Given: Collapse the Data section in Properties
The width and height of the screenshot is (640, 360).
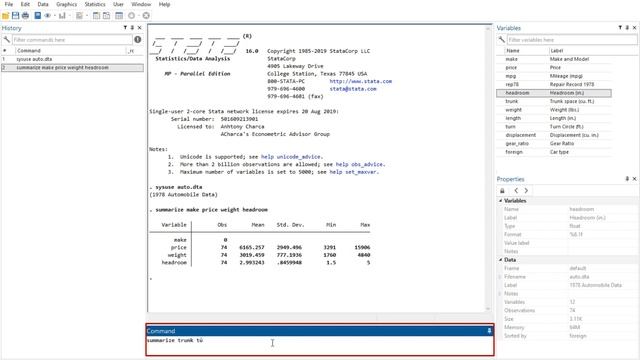Looking at the screenshot, I should [500, 260].
